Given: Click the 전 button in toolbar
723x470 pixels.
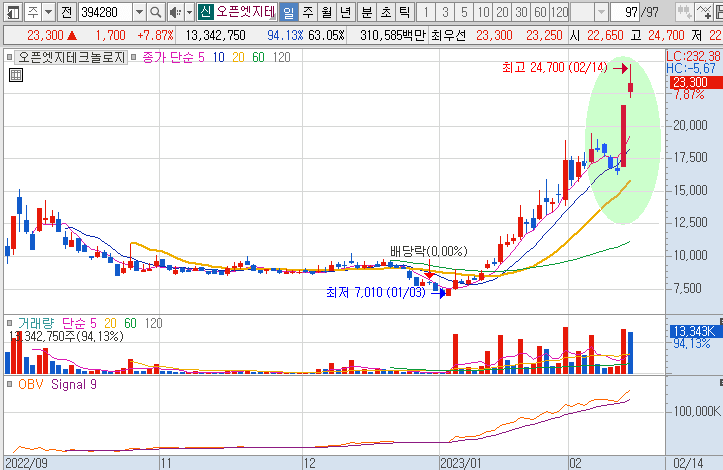Looking at the screenshot, I should pyautogui.click(x=67, y=12).
